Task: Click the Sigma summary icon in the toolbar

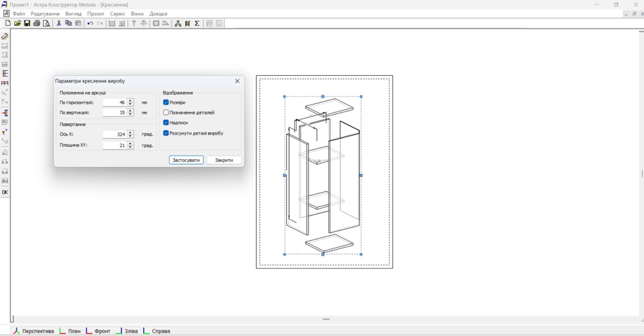Action: click(197, 24)
